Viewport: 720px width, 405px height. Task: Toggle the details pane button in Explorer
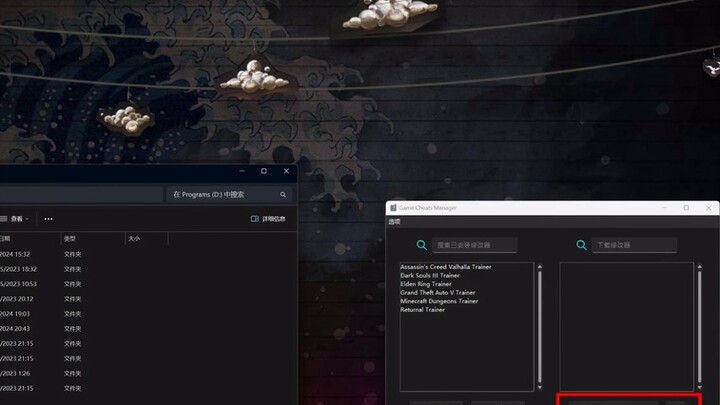click(x=268, y=219)
